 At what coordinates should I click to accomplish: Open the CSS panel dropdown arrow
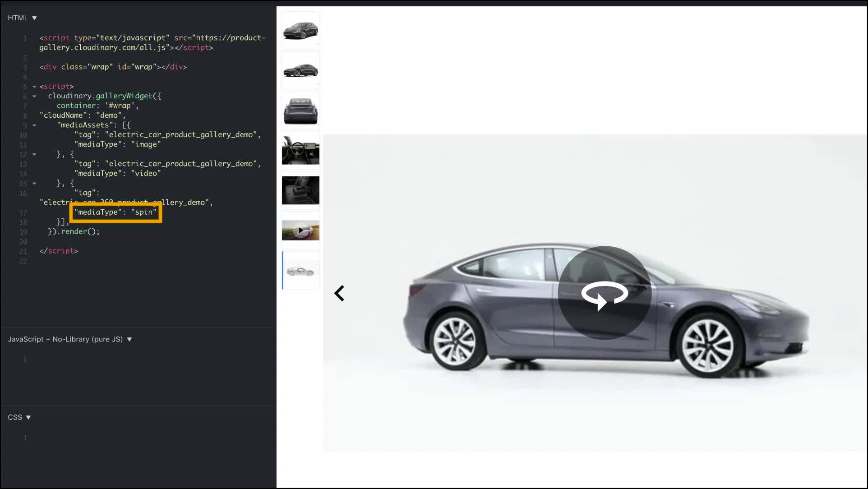click(x=29, y=417)
